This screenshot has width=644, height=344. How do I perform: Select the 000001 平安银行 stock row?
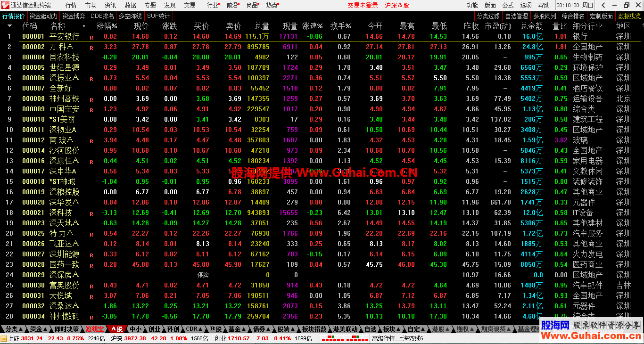(x=322, y=36)
